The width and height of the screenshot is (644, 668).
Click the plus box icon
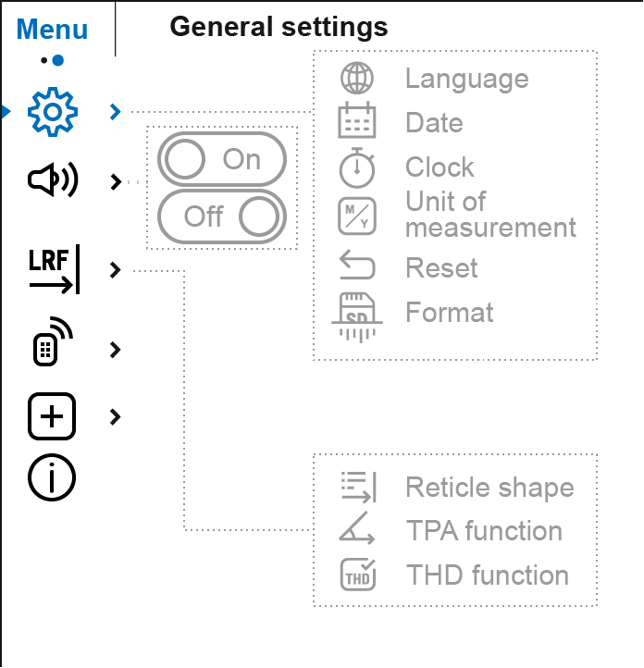point(53,416)
